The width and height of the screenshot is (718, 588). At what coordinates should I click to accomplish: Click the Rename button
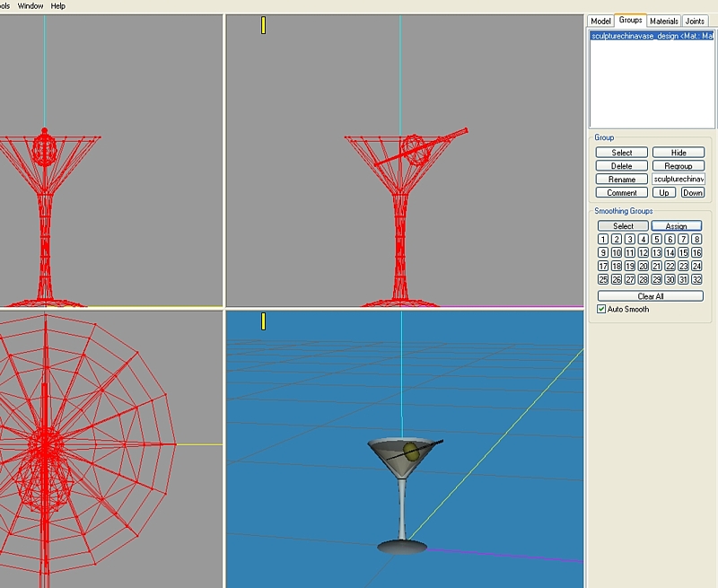(x=622, y=180)
